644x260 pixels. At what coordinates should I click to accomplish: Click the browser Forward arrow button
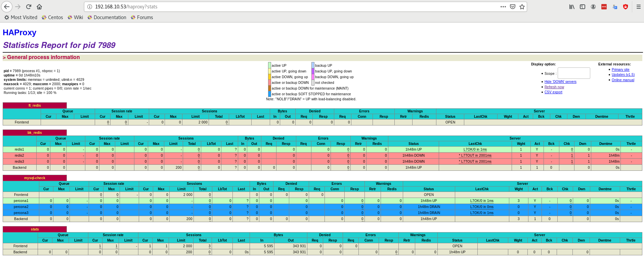(x=18, y=7)
